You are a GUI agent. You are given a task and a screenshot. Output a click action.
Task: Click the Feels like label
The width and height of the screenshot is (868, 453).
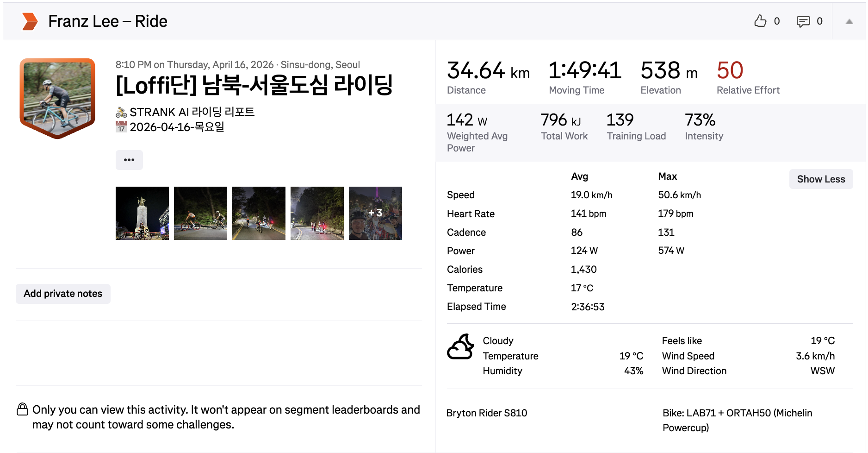pyautogui.click(x=682, y=341)
